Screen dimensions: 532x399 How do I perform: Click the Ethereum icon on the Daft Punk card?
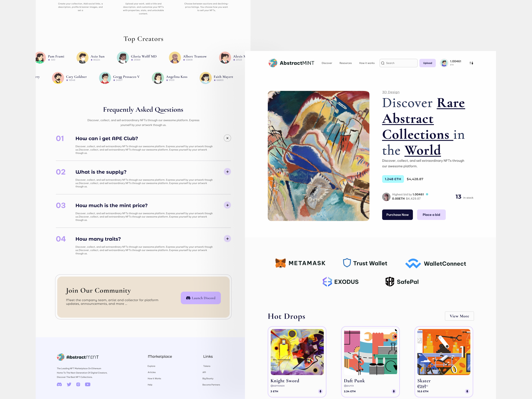coord(394,391)
